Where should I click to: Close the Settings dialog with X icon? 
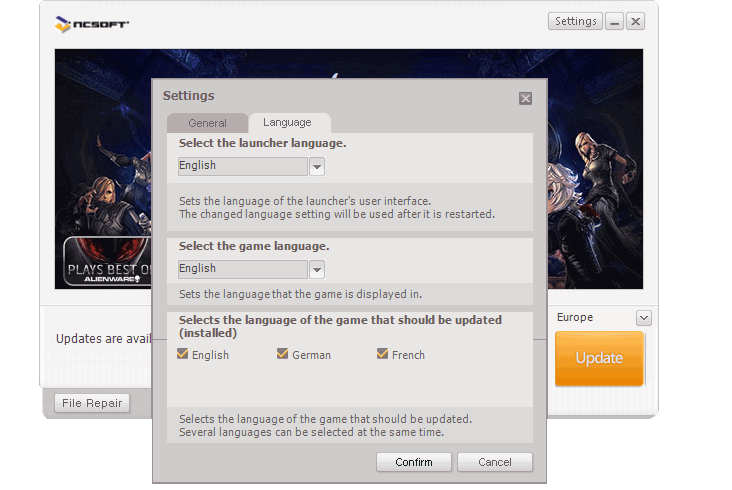coord(525,98)
